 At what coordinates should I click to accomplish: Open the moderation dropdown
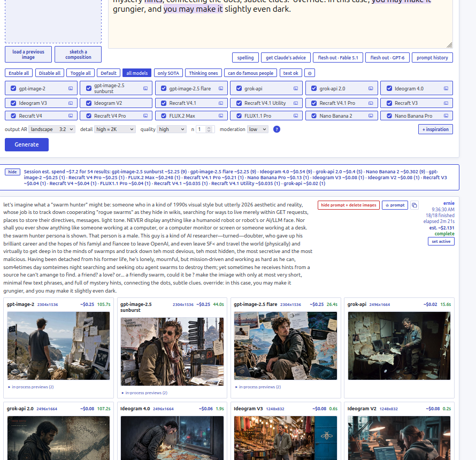tap(258, 129)
